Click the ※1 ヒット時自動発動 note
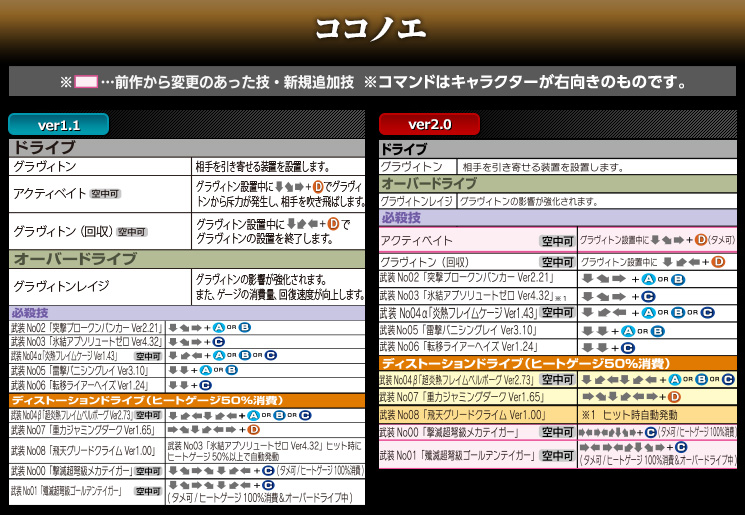 (630, 415)
